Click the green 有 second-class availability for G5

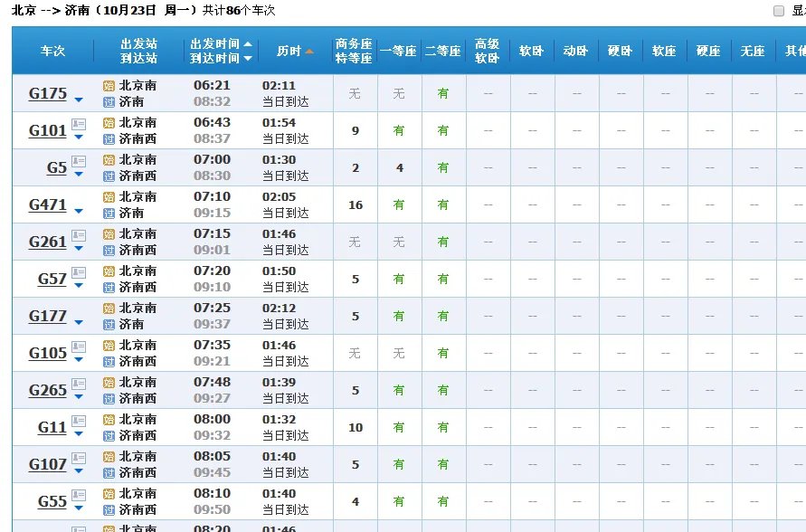tap(442, 167)
